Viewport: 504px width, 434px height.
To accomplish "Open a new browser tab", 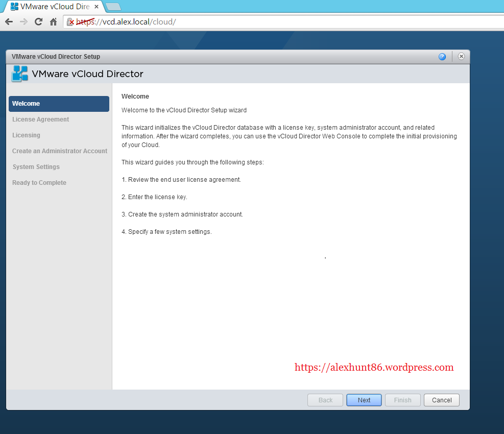I will 113,7.
